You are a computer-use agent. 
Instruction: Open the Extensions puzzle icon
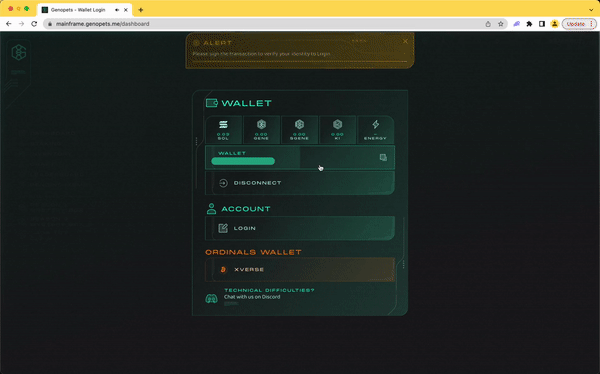[x=529, y=24]
